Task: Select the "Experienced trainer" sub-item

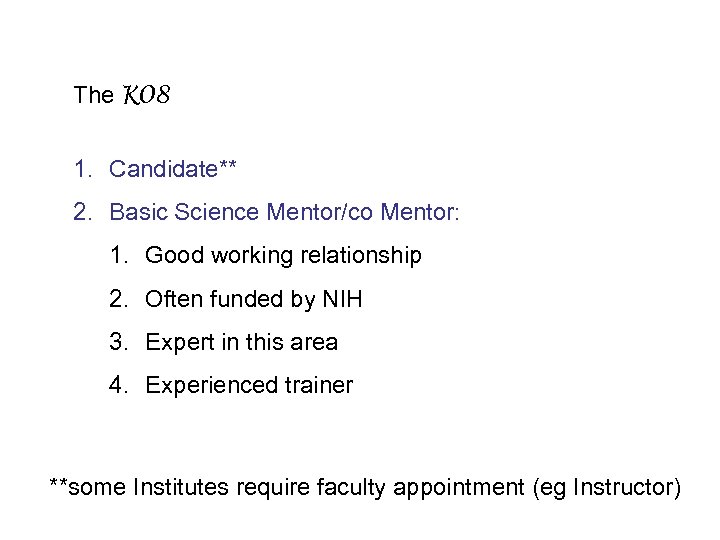Action: pyautogui.click(x=248, y=385)
